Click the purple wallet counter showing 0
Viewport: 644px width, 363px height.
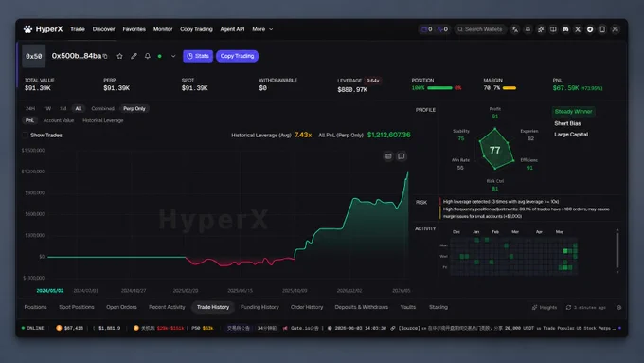(427, 29)
